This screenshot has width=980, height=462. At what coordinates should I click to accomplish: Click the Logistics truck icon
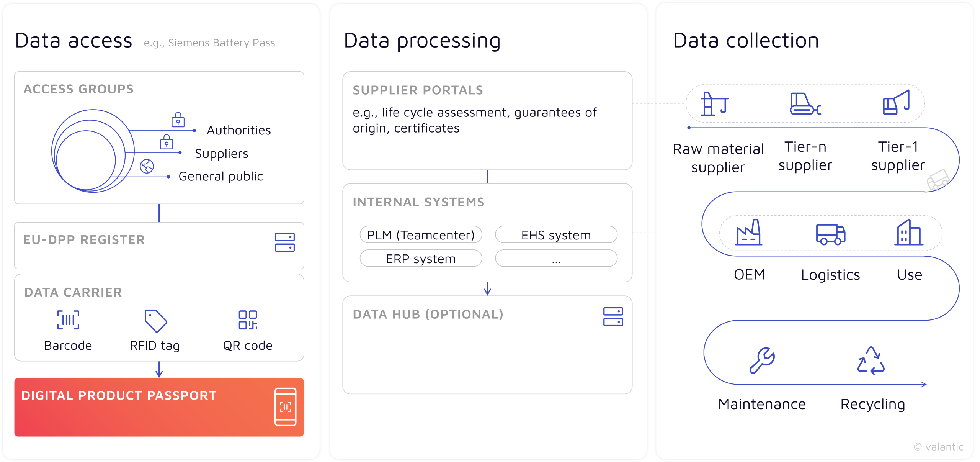tap(830, 234)
